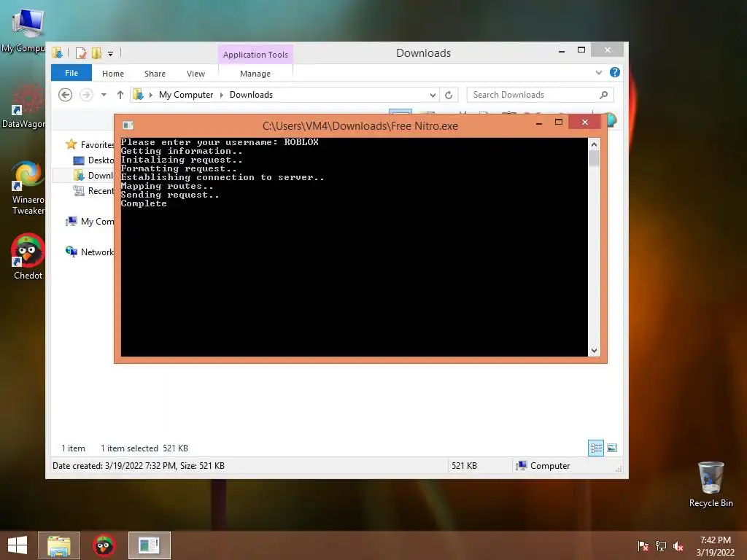747x560 pixels.
Task: Select the Recycle Bin desktop icon
Action: (711, 484)
